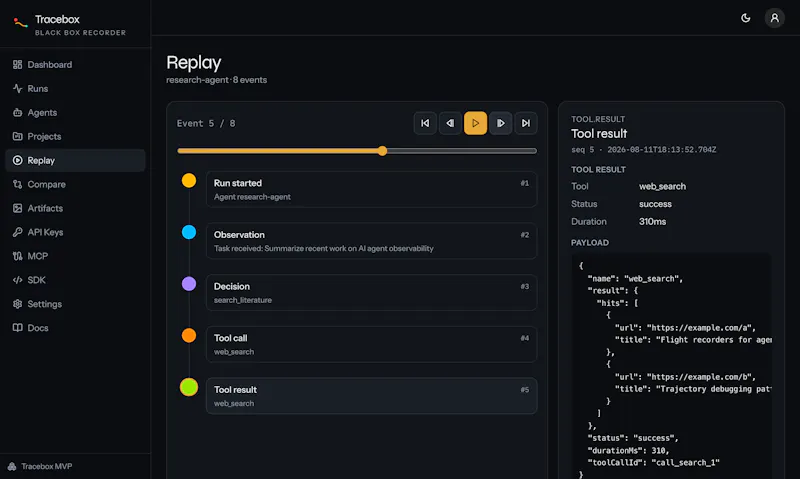
Task: Select the Compare menu item
Action: pos(76,184)
